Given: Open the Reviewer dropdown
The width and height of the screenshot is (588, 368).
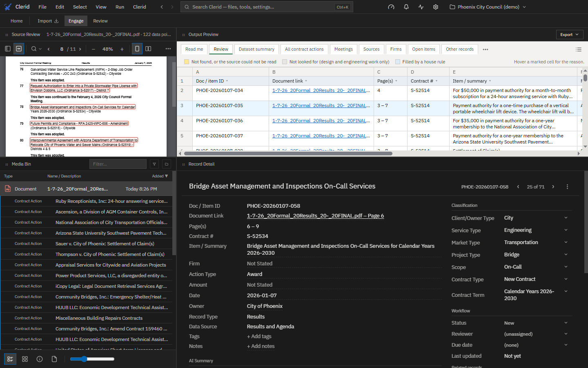Looking at the screenshot, I should click(535, 334).
